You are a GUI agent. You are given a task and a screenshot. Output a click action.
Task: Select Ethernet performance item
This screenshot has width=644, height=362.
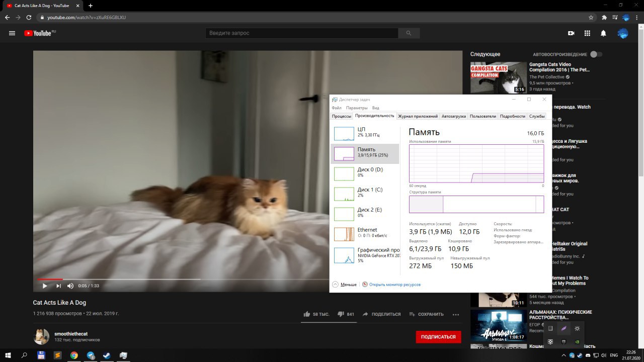point(365,233)
